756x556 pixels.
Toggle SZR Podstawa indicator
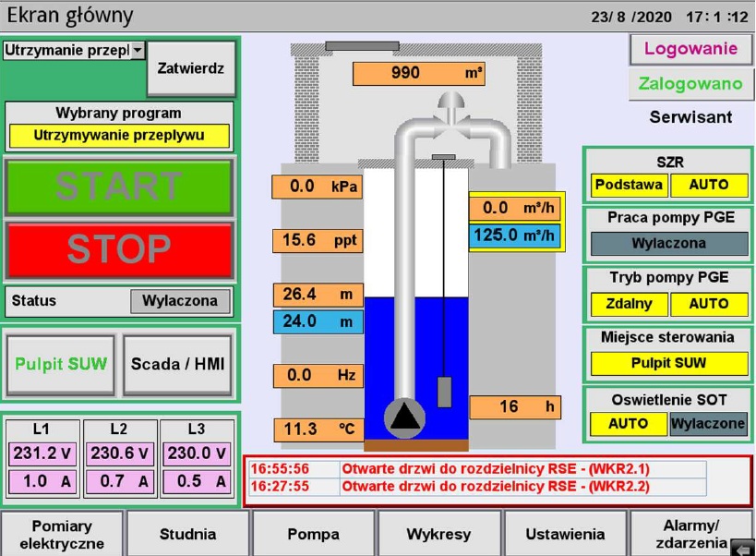(x=630, y=185)
